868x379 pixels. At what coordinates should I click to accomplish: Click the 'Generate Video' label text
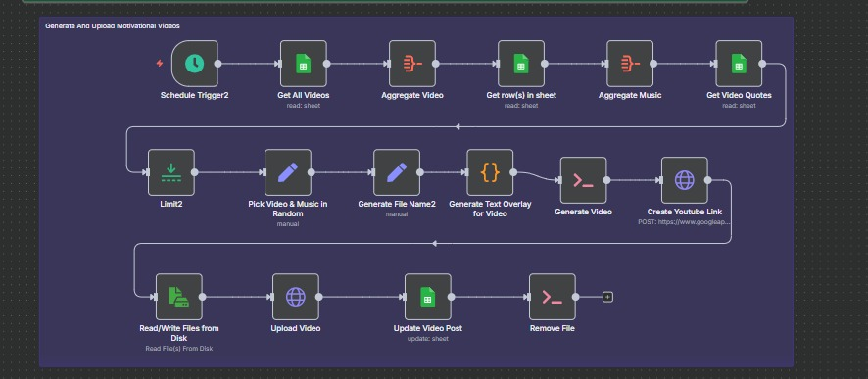[x=584, y=212]
